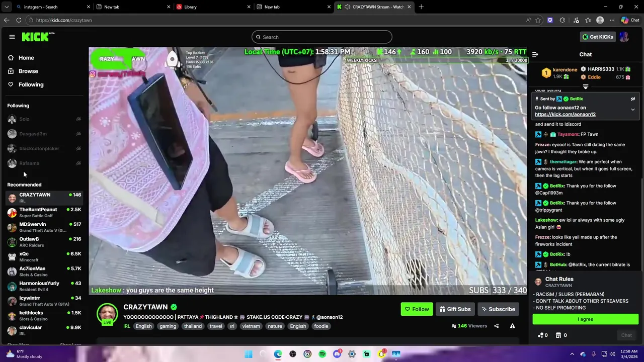Open the CRAZYTAWN streamer avatar
644x362 pixels.
(107, 314)
